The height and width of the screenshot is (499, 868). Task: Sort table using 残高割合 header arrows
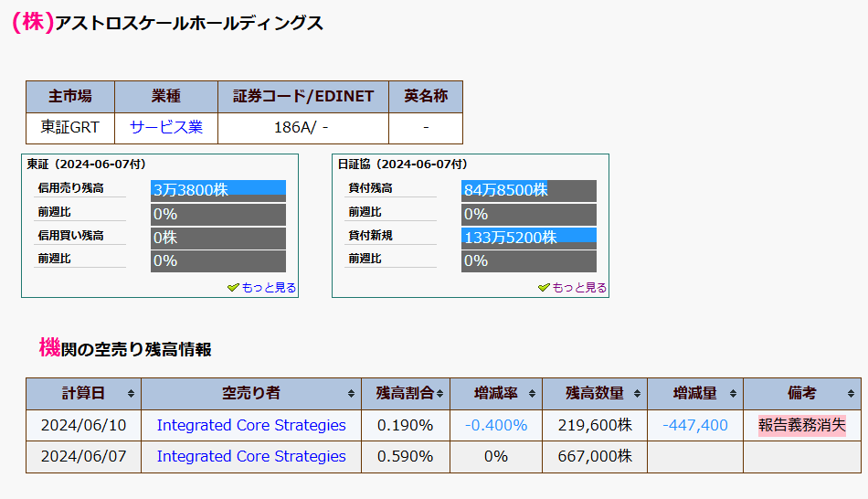point(440,394)
